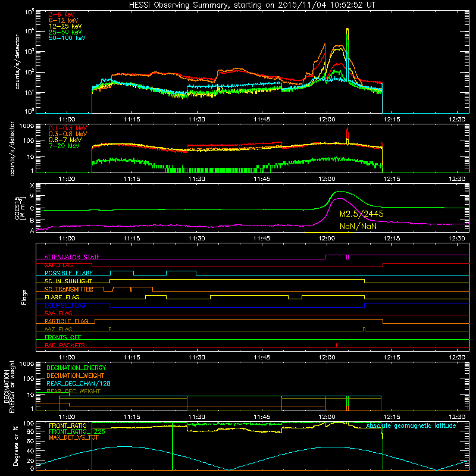Click the M2.5/2445 flare annotation
476x476 pixels.
pyautogui.click(x=362, y=214)
